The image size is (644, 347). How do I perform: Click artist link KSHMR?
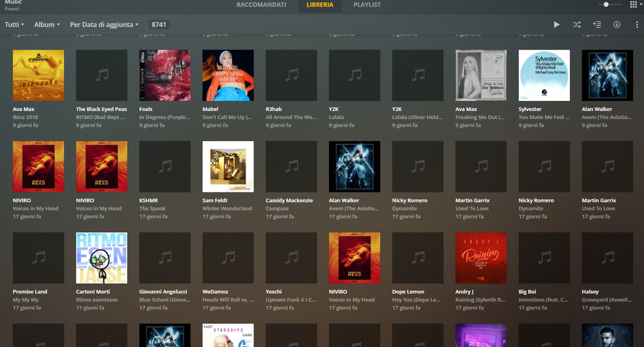[x=148, y=201]
